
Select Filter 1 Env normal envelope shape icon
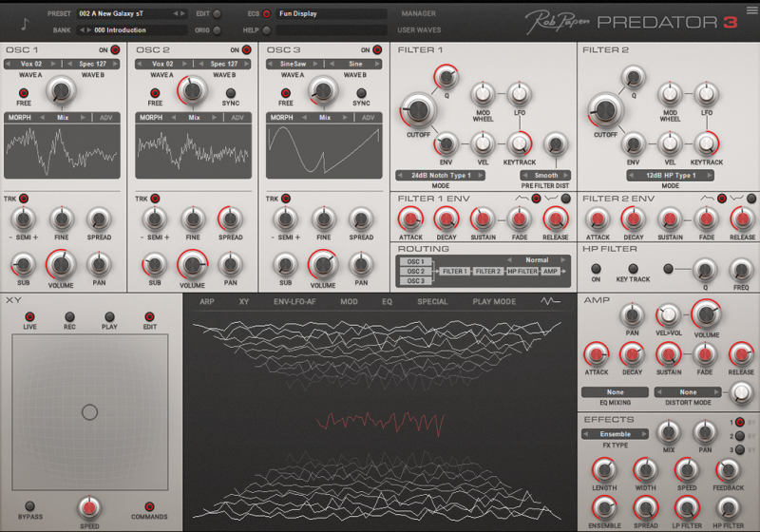(522, 199)
